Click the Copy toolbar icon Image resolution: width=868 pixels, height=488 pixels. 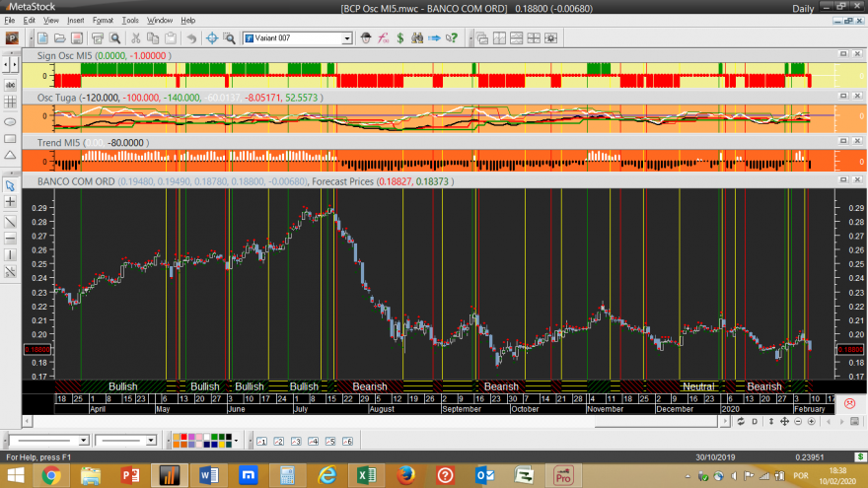pos(153,38)
